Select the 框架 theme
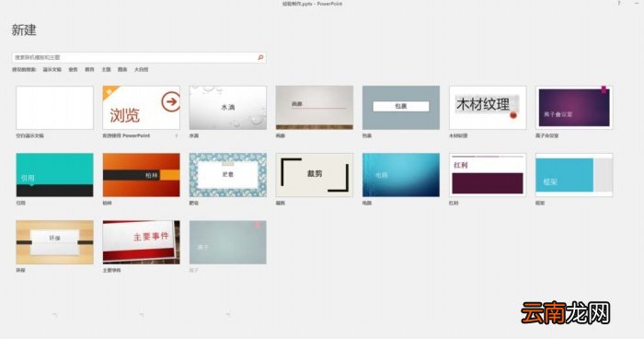 click(574, 175)
